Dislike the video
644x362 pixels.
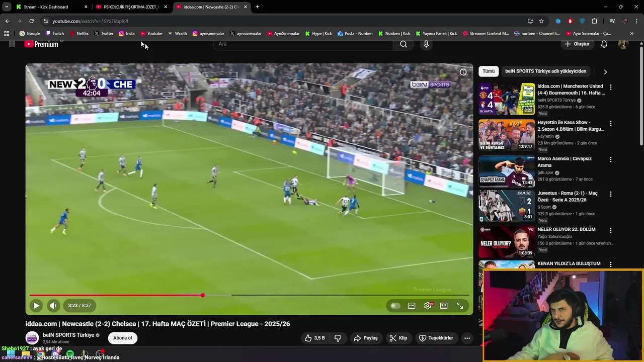point(338,338)
